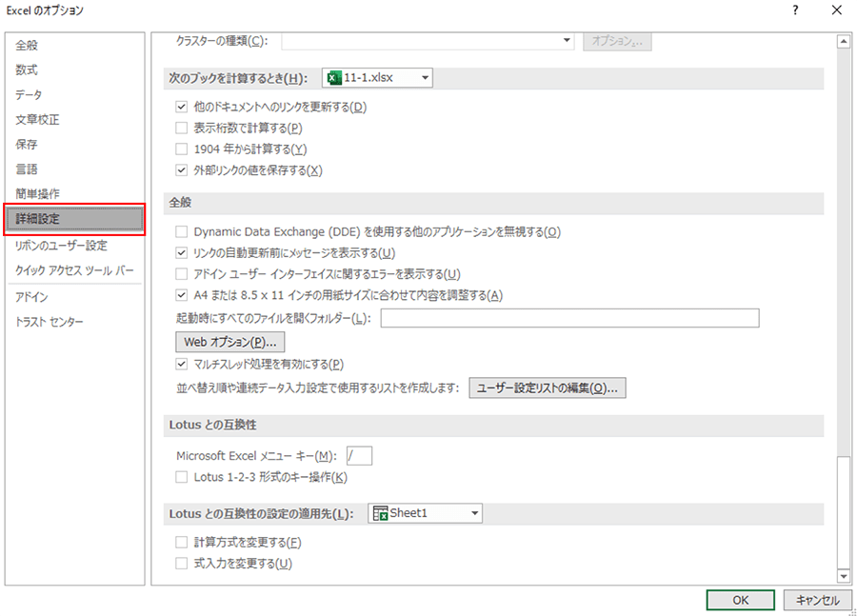Open クイック アクセス ツール バー category

(x=74, y=270)
